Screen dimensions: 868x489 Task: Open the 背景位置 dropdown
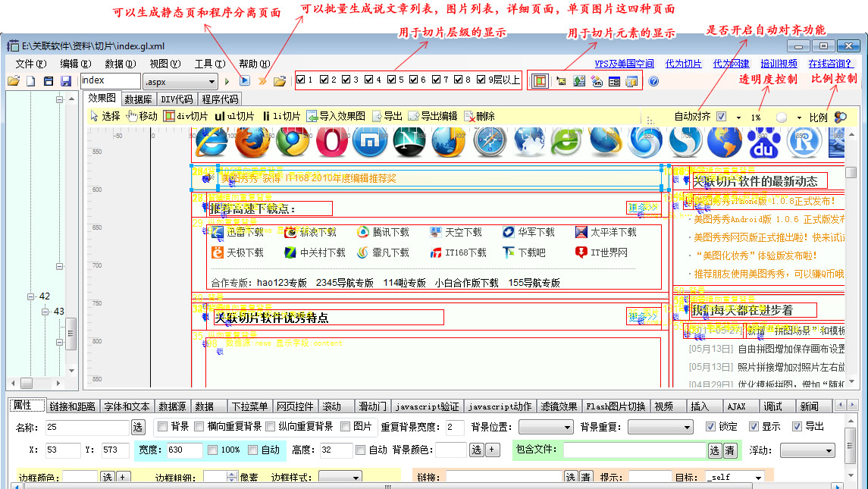545,427
